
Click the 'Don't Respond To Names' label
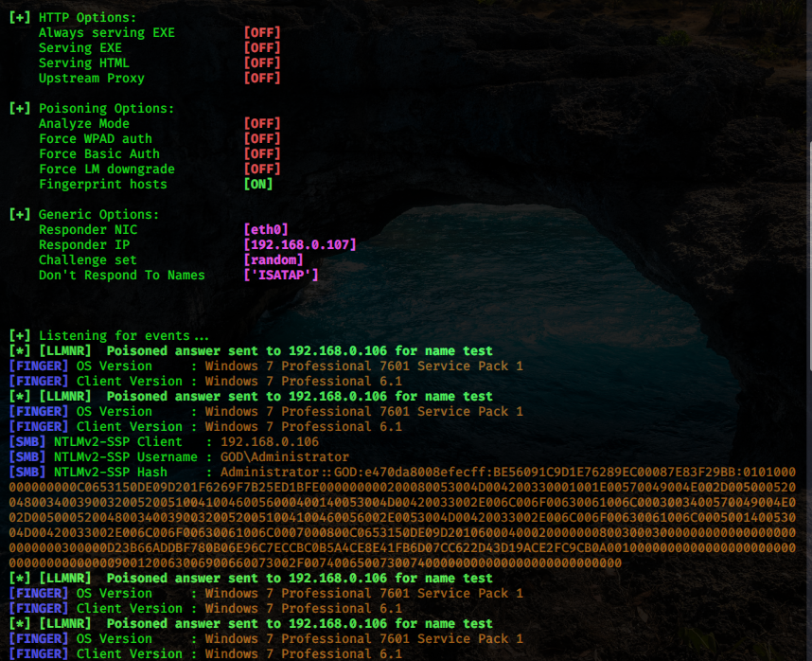click(122, 275)
